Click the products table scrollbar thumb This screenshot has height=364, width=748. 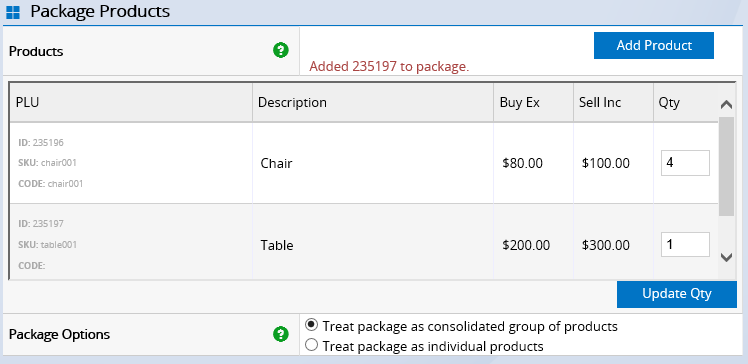[x=726, y=166]
